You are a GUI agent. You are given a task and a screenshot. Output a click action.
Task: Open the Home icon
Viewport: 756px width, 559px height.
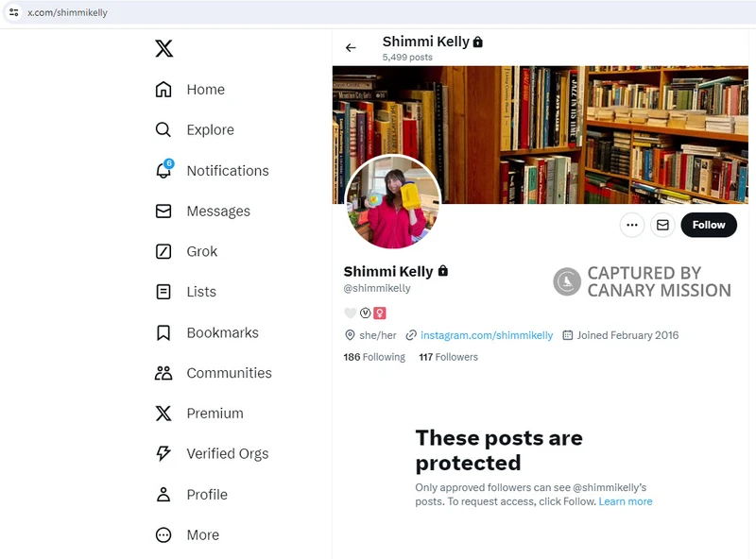[x=163, y=89]
